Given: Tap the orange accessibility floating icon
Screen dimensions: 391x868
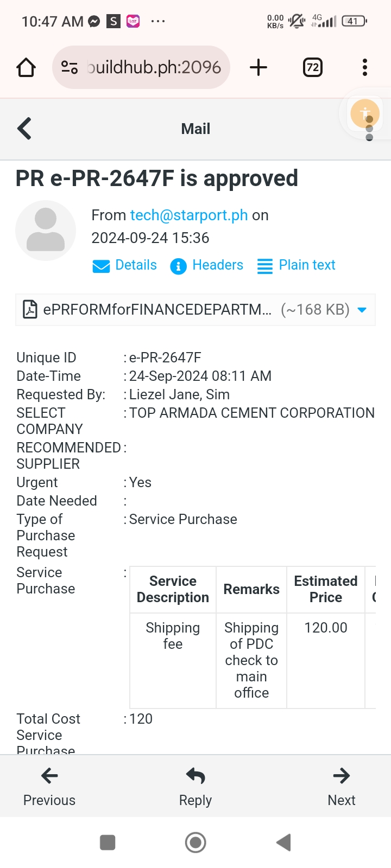Looking at the screenshot, I should pyautogui.click(x=364, y=114).
